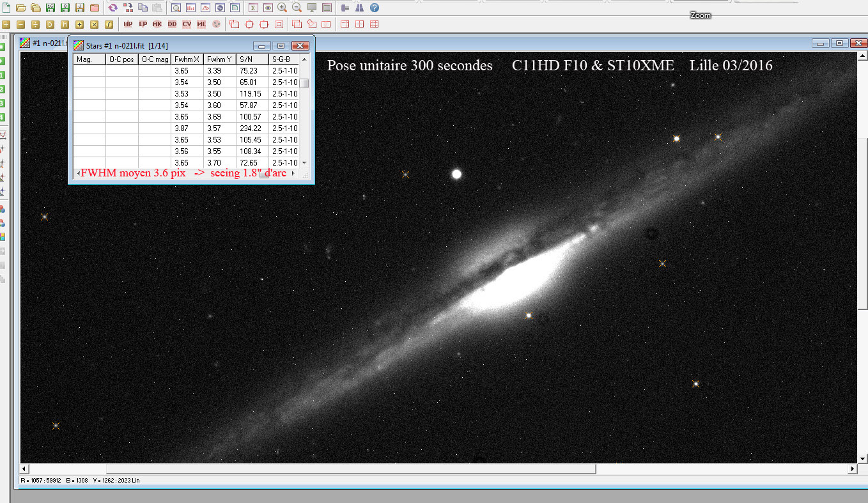Click the grey monitor display icon
Screen dimensions: 868x503
tap(312, 8)
